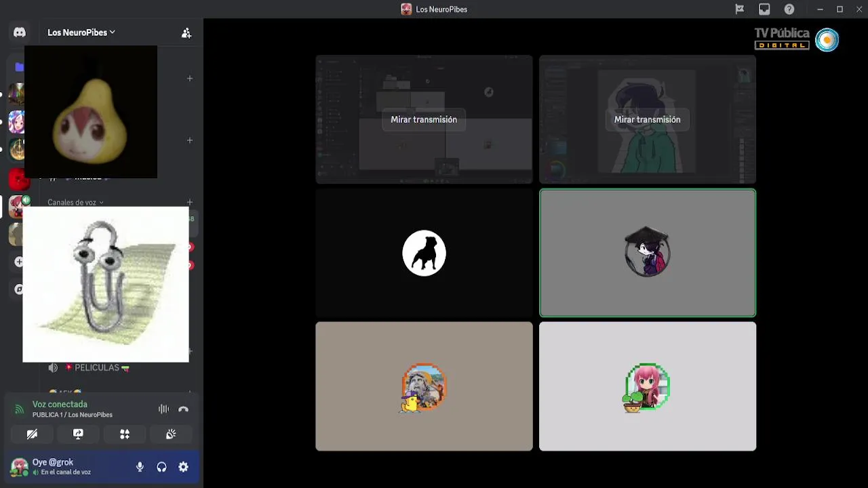
Task: Click Mirar transmisión on the right stream
Action: pos(647,119)
